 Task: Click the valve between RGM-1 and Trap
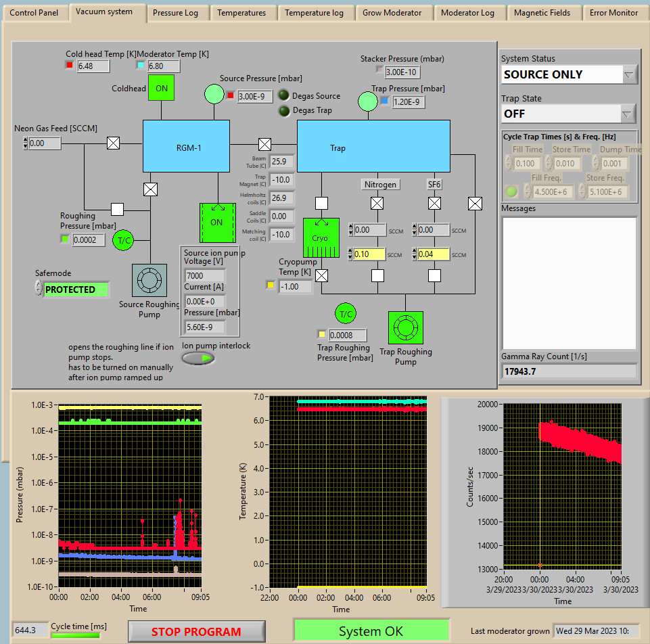264,144
